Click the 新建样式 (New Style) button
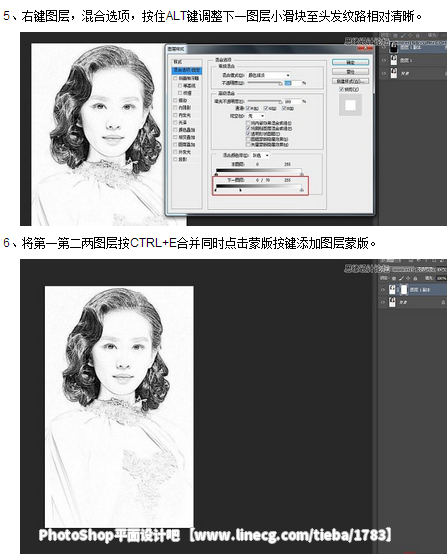This screenshot has height=554, width=447. click(x=350, y=81)
